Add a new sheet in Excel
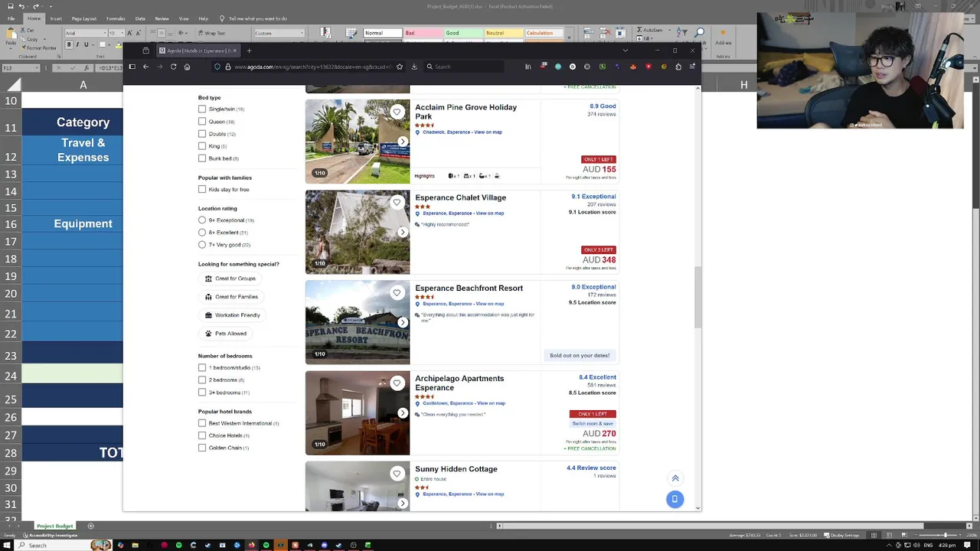This screenshot has width=980, height=551. click(x=90, y=526)
